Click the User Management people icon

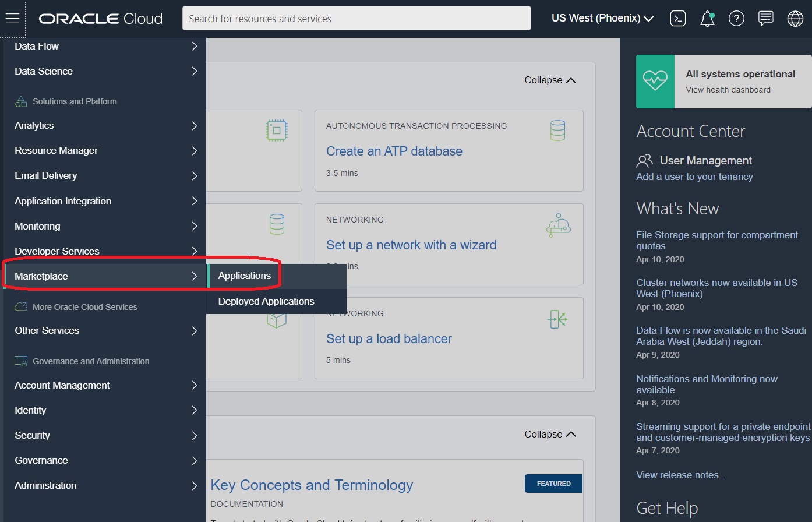pos(645,160)
